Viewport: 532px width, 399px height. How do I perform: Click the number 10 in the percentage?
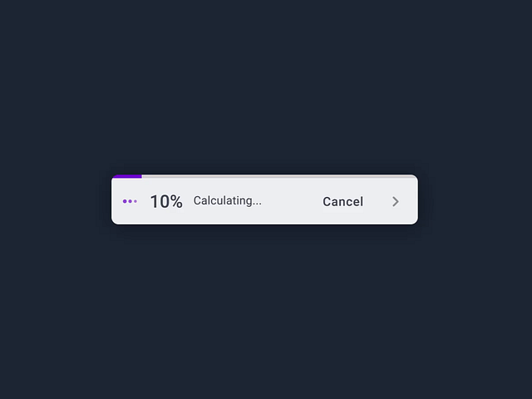(x=159, y=201)
